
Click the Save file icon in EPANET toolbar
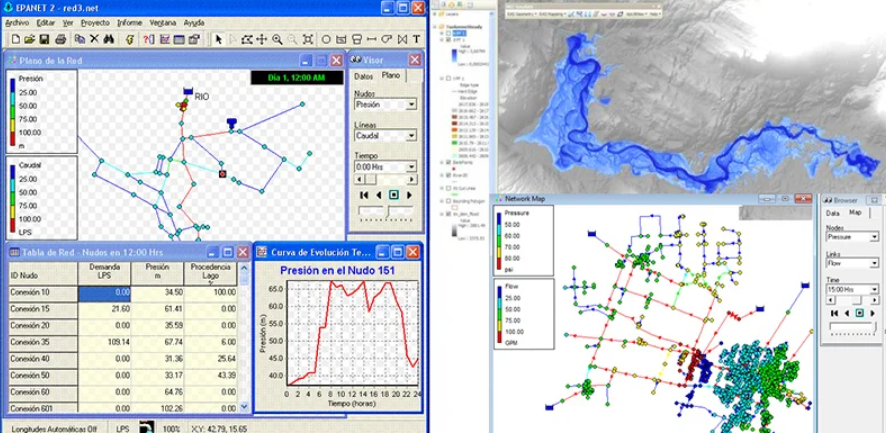45,39
